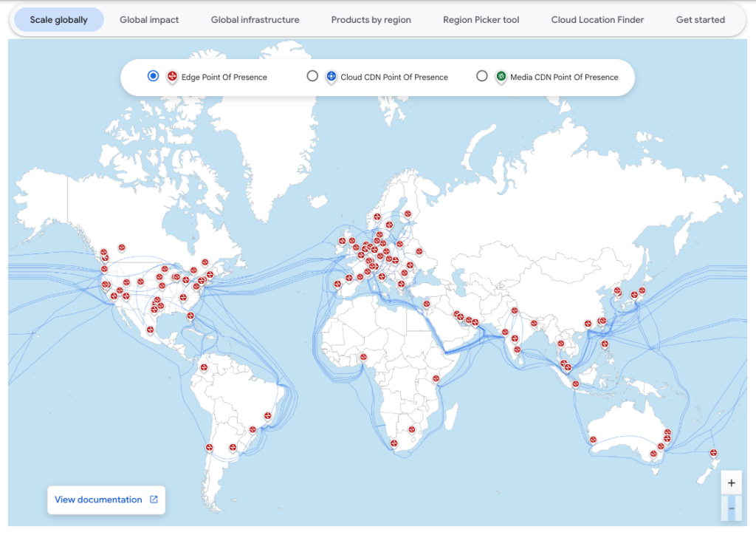Select the Cape Town edge marker

tap(394, 444)
